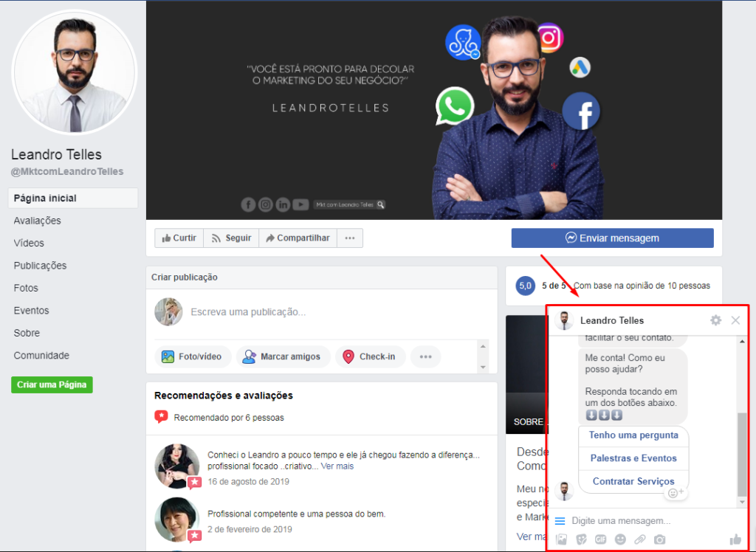Send a thumbs-up like in chat
756x552 pixels.
point(735,539)
